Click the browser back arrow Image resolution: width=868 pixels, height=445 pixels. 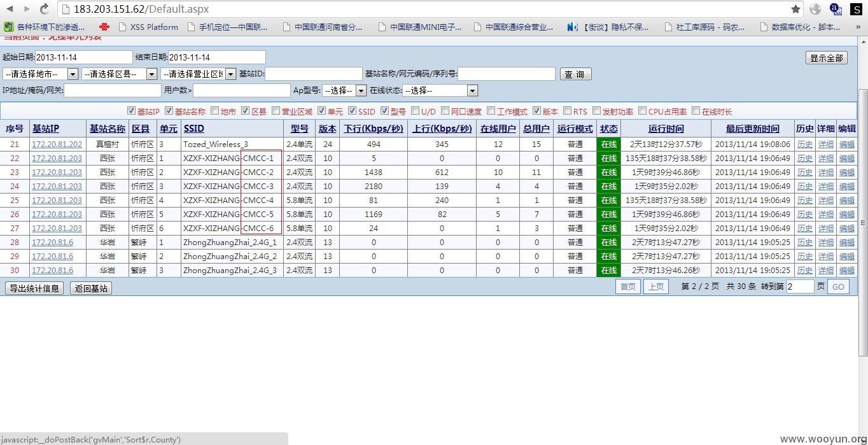pos(10,9)
